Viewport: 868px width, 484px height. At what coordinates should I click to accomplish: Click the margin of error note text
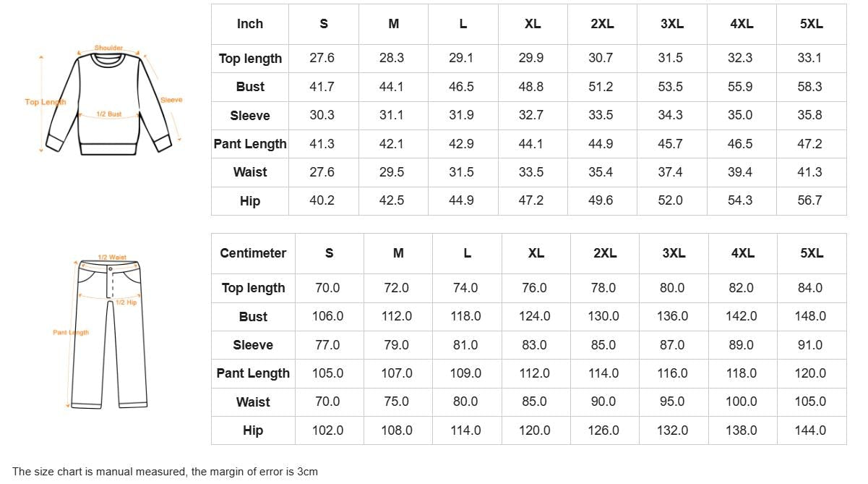pos(165,472)
